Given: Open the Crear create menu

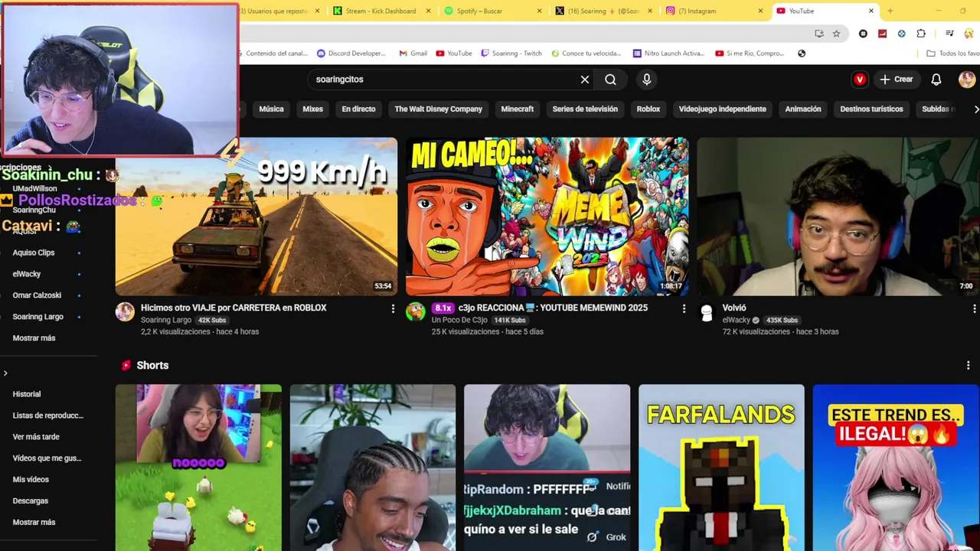Looking at the screenshot, I should point(897,80).
